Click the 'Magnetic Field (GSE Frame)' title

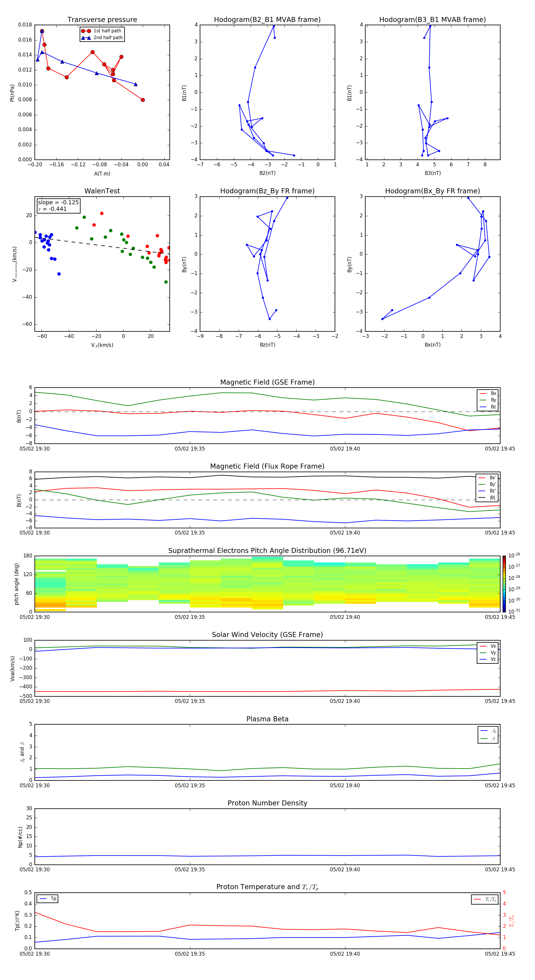(267, 382)
